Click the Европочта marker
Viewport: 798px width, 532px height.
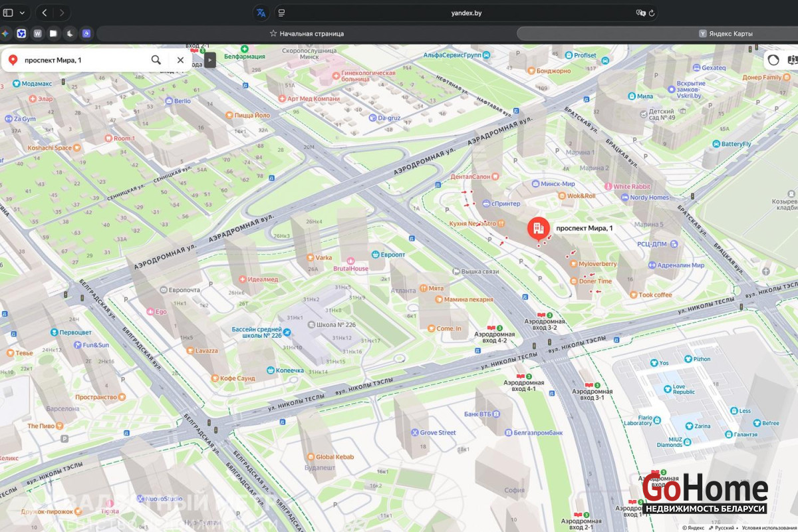tap(163, 290)
